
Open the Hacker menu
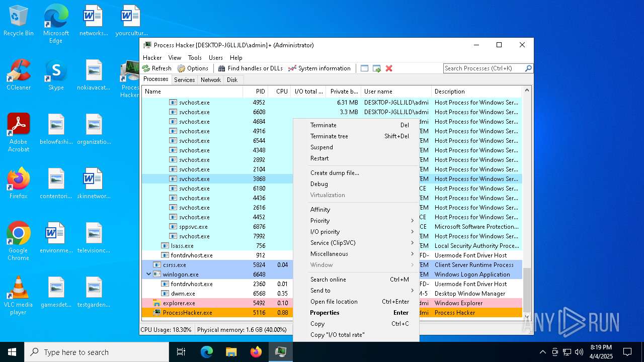click(152, 58)
